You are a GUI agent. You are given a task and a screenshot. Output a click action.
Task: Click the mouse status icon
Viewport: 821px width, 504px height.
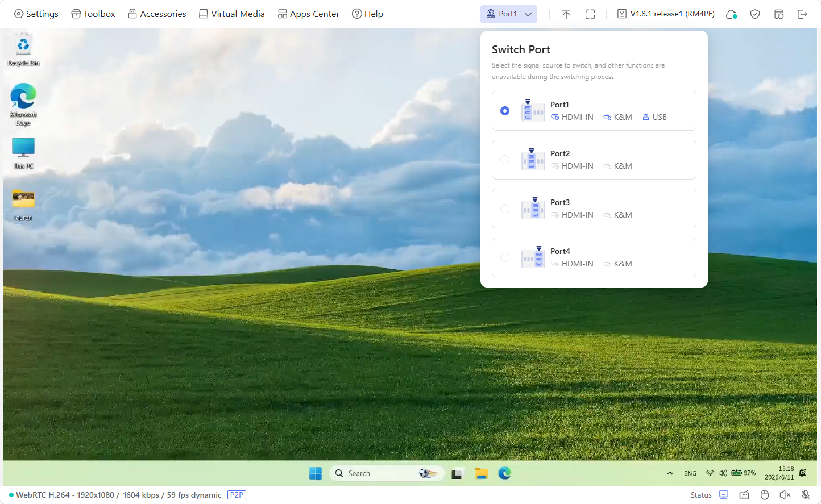765,495
